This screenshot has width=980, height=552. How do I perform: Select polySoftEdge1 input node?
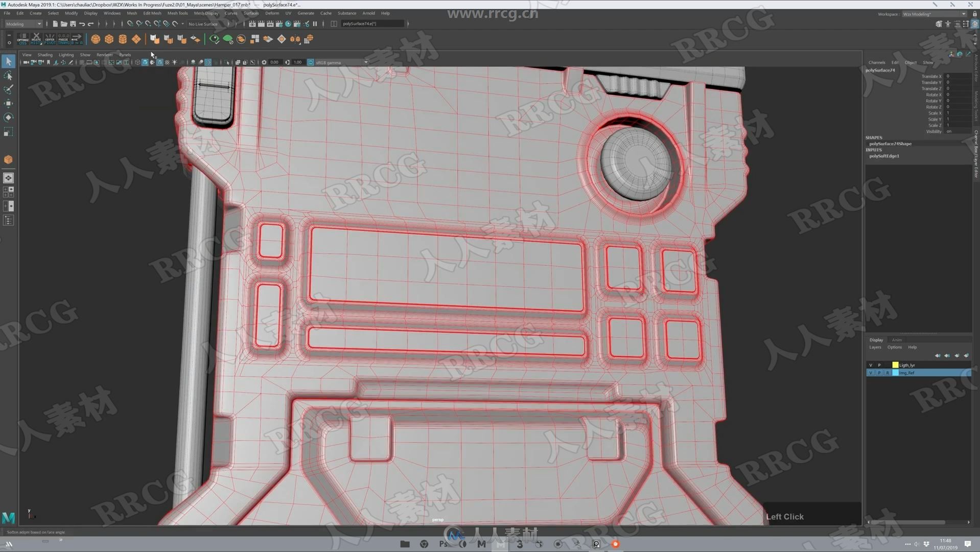[x=884, y=156]
